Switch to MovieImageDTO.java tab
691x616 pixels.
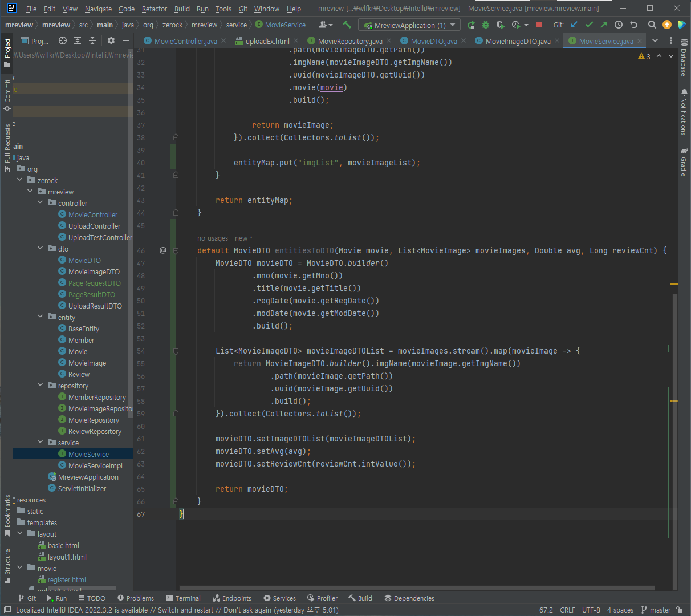[x=518, y=41]
